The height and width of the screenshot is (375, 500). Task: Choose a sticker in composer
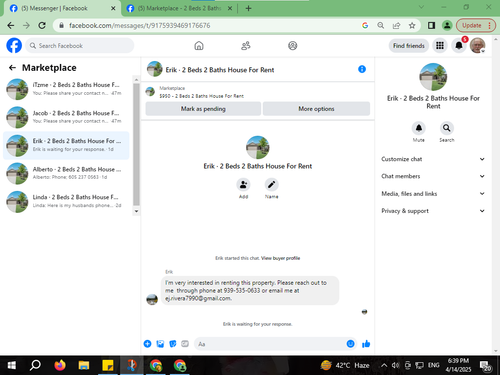point(173,344)
